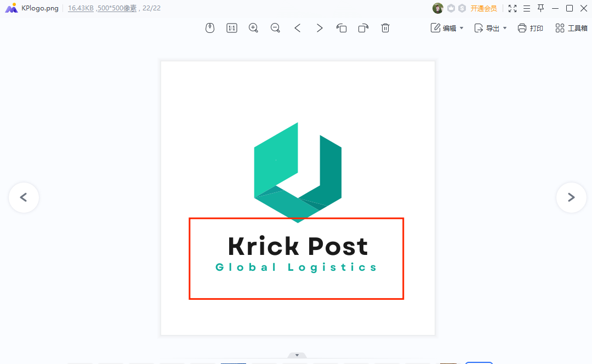Click the KPlogo.png file name
The height and width of the screenshot is (364, 592).
[40, 8]
